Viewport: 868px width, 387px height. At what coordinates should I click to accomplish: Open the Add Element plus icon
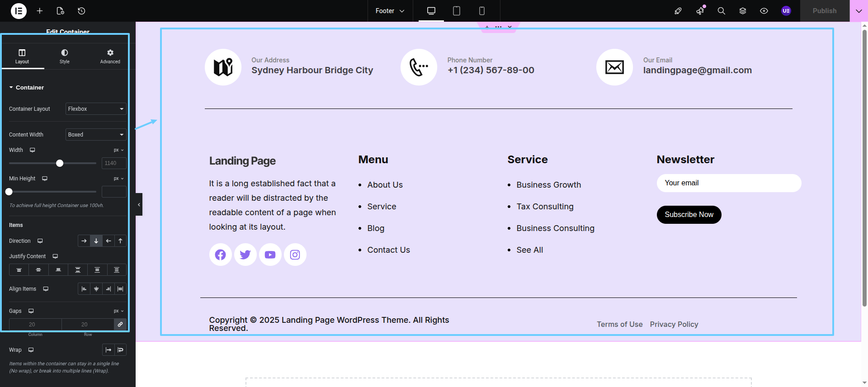pos(40,11)
